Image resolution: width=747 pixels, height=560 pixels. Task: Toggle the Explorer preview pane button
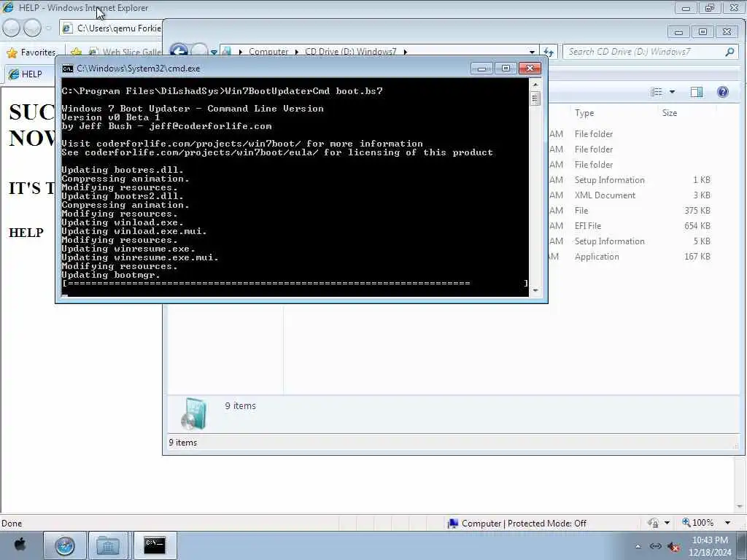coord(697,92)
